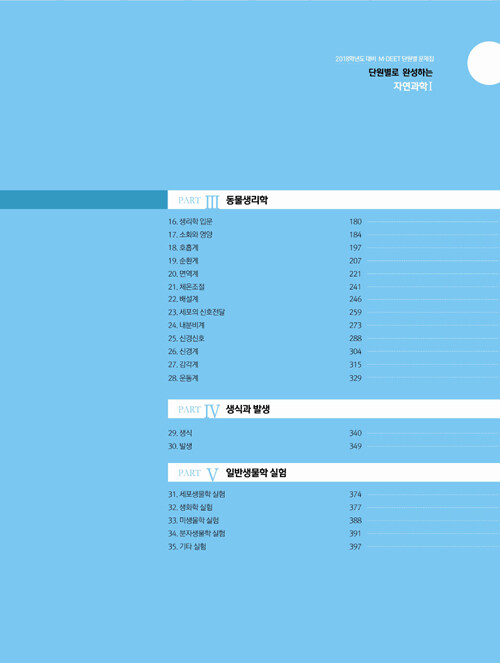Image resolution: width=500 pixels, height=663 pixels.
Task: Click the '33. 미생물학 실험' chapter title
Action: (194, 521)
